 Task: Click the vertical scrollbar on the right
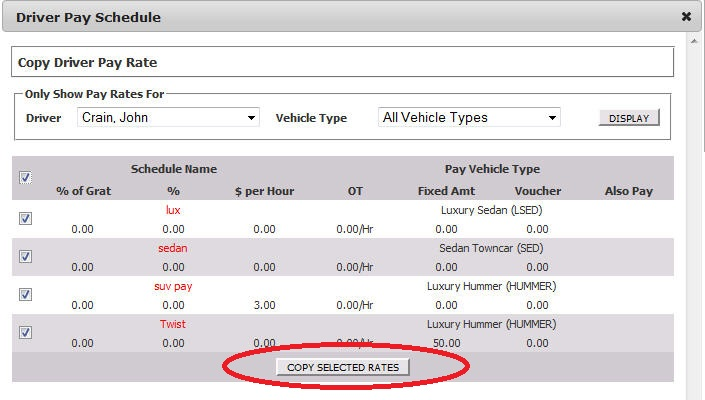(x=697, y=200)
